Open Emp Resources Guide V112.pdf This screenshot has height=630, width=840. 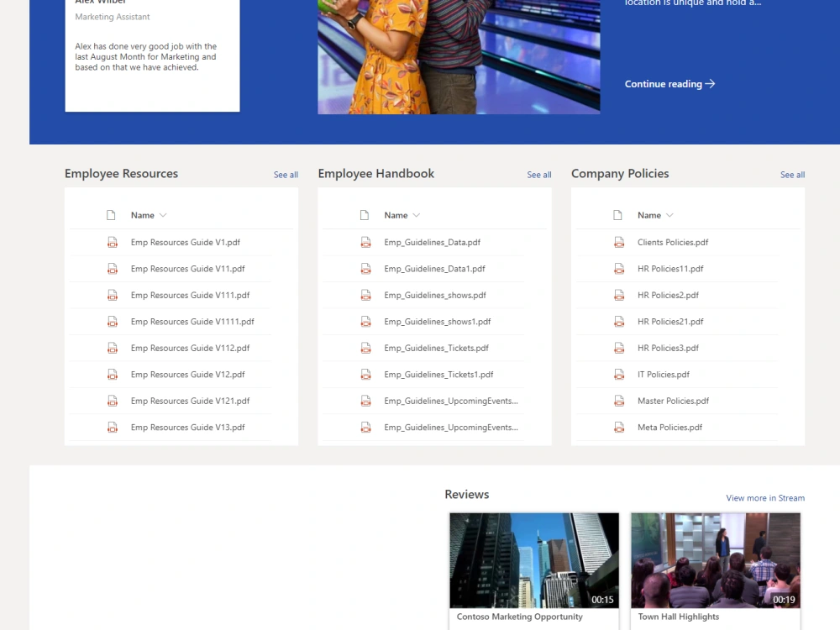tap(190, 348)
